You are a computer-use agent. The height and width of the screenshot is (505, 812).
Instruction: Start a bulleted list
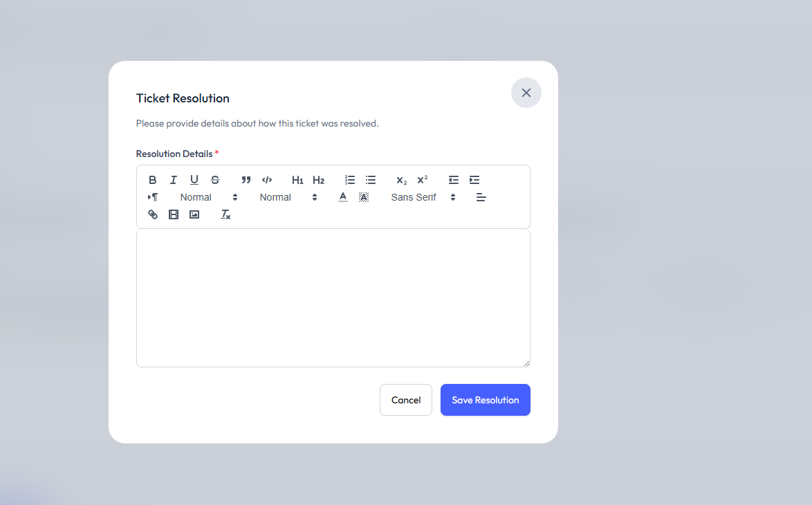371,180
